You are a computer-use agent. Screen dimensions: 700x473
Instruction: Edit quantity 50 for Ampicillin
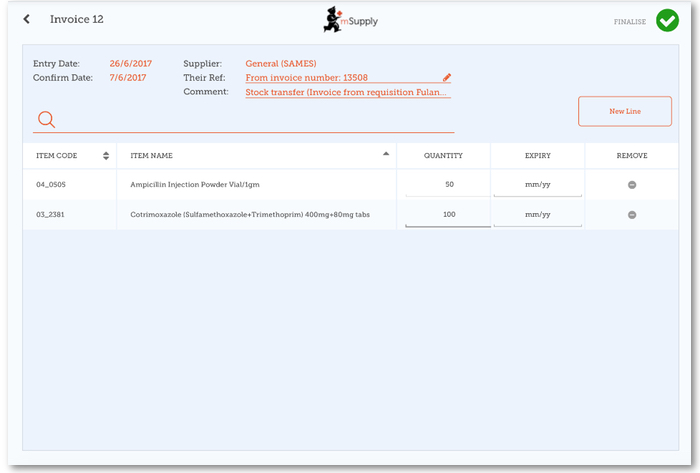tap(443, 185)
